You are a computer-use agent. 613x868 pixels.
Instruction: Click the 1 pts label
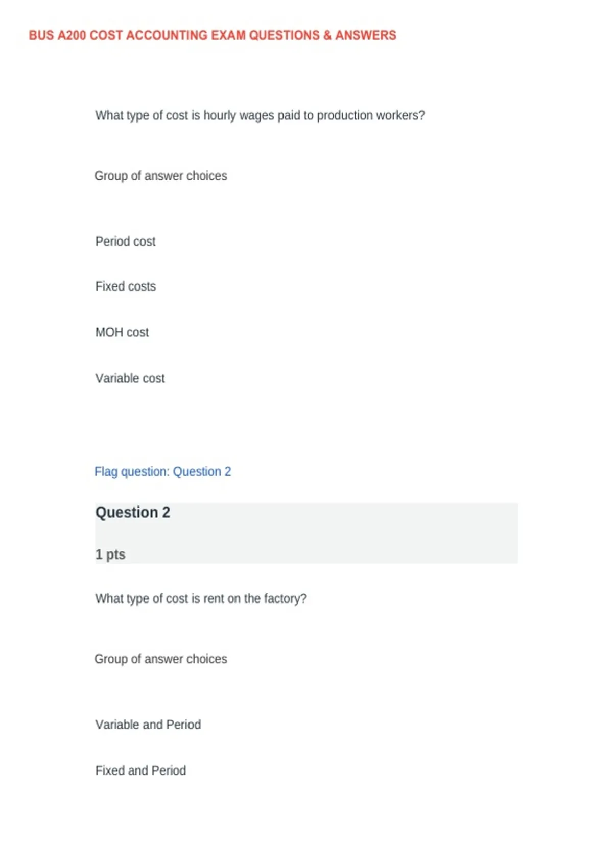[110, 554]
